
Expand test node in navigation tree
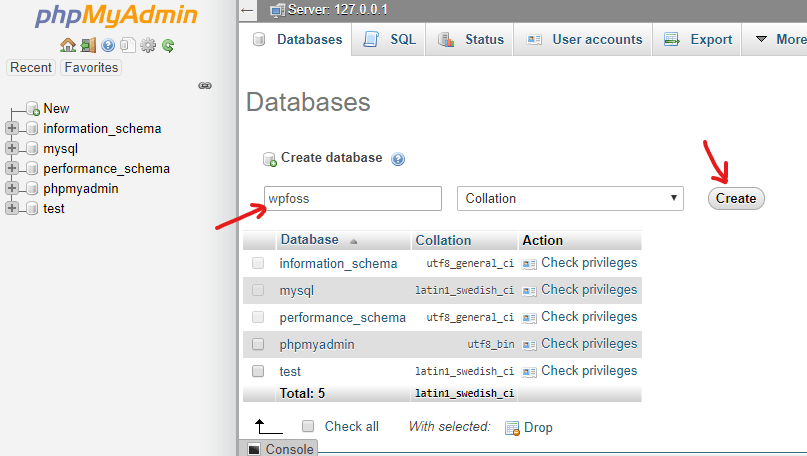point(12,208)
